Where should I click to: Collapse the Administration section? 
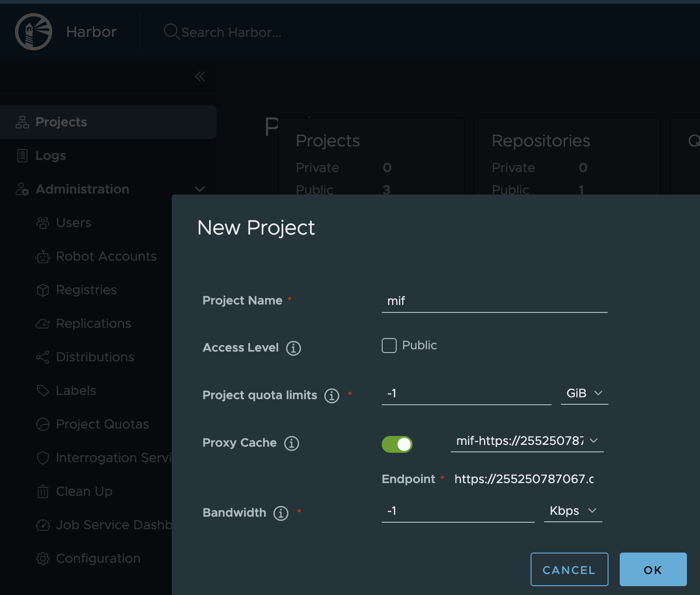(x=200, y=189)
